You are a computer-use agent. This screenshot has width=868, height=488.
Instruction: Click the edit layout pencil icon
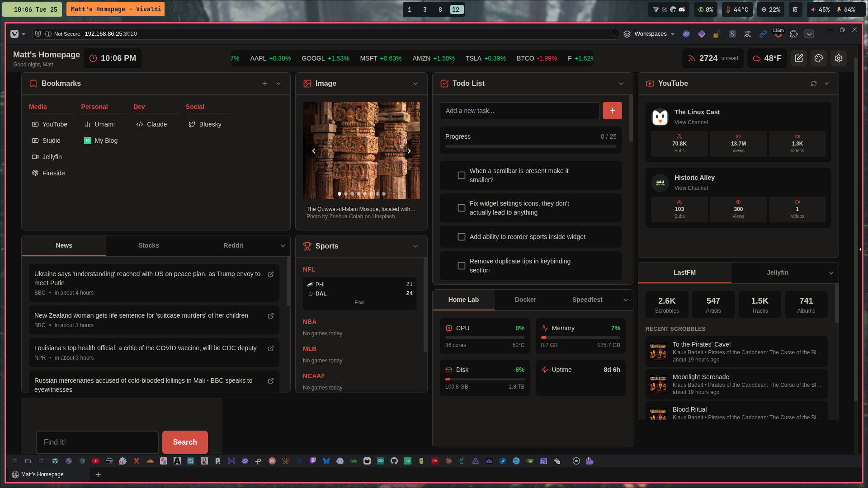click(x=799, y=58)
